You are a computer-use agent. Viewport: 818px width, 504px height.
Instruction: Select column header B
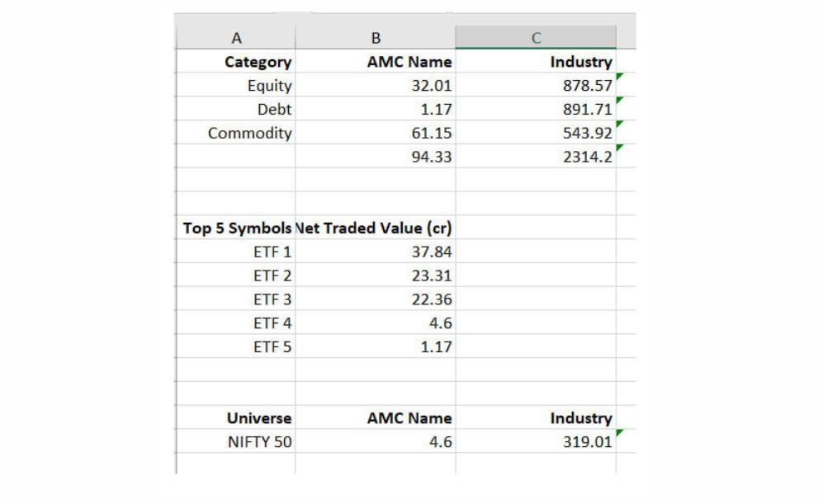[x=376, y=37]
